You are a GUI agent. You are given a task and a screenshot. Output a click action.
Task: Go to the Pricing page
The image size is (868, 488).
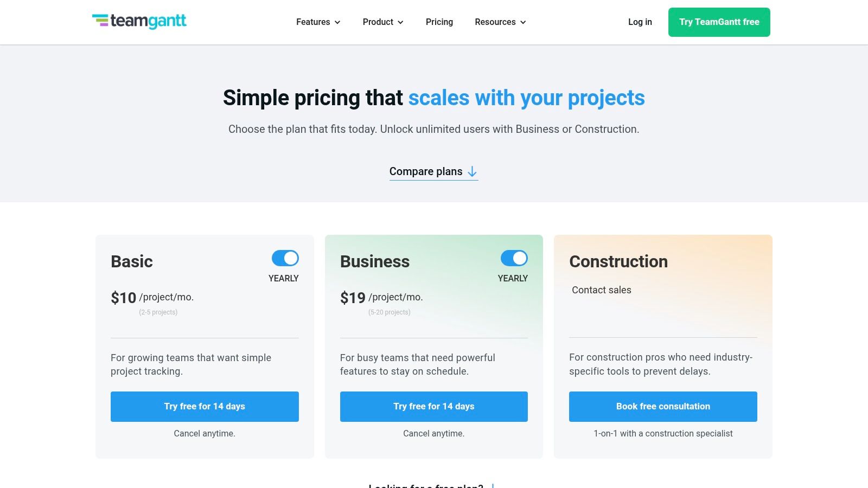coord(439,22)
